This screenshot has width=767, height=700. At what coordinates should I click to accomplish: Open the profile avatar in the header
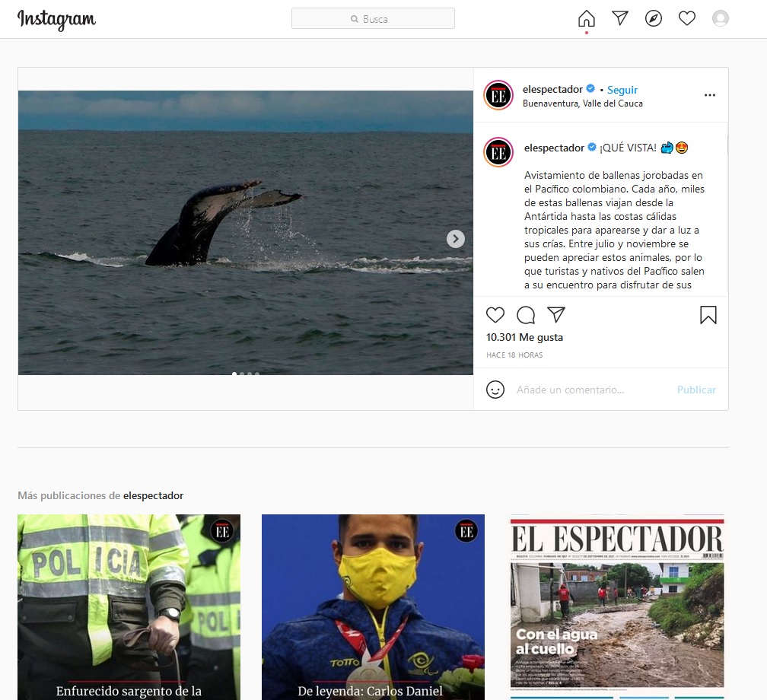(x=721, y=18)
